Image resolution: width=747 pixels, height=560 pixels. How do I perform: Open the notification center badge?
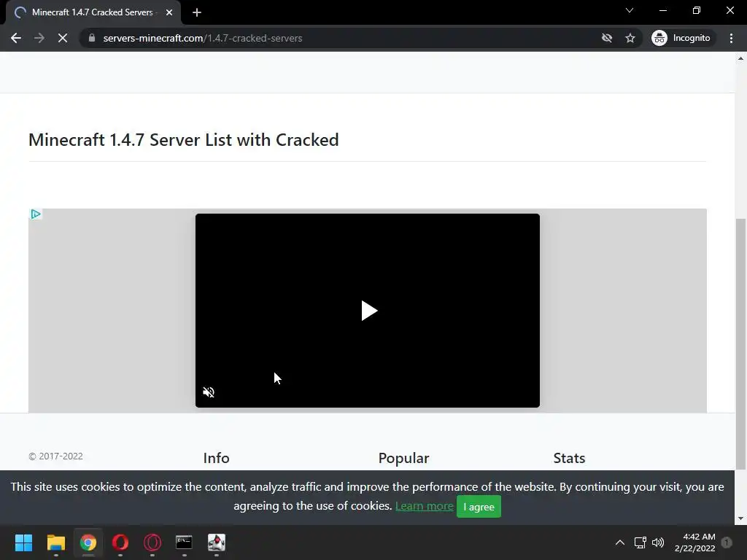point(727,542)
